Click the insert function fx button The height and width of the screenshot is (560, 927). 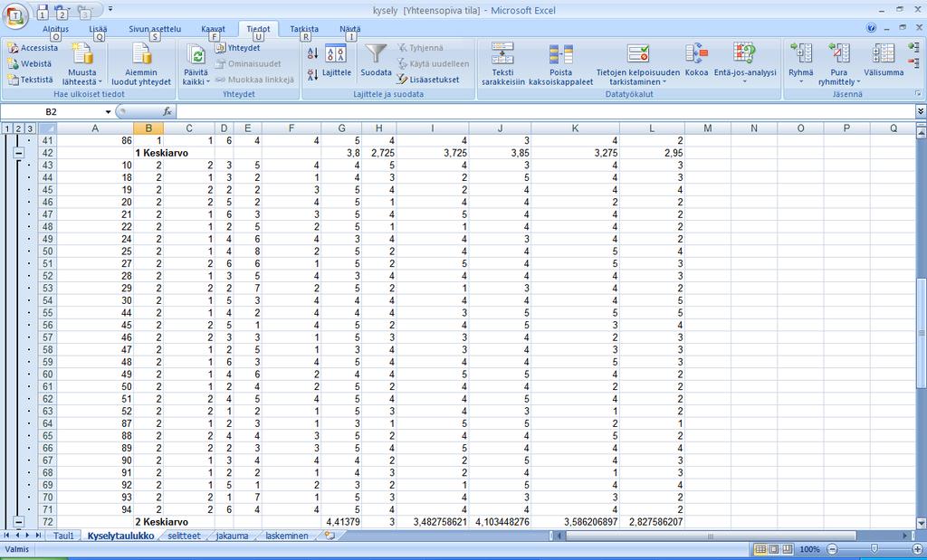pyautogui.click(x=167, y=111)
